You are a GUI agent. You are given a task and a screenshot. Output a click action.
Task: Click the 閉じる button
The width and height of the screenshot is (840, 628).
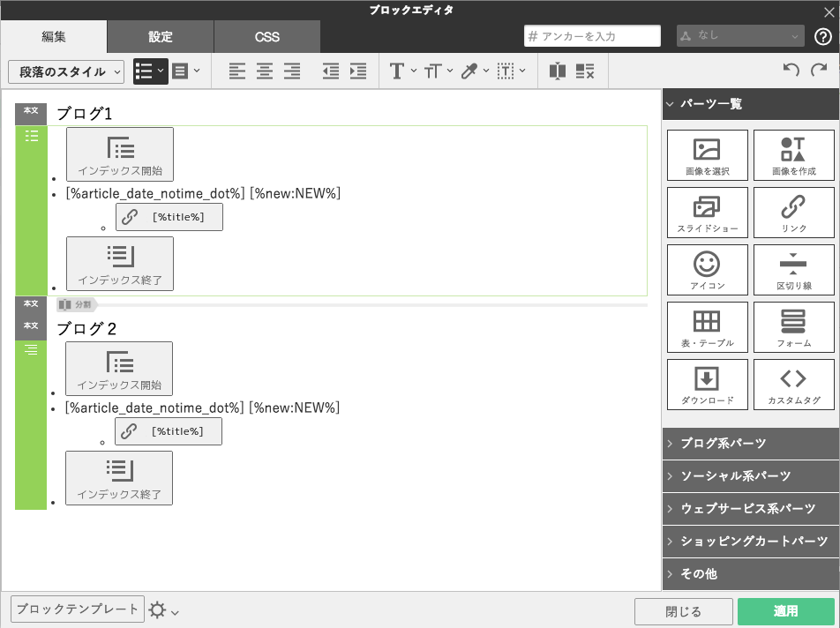(684, 611)
